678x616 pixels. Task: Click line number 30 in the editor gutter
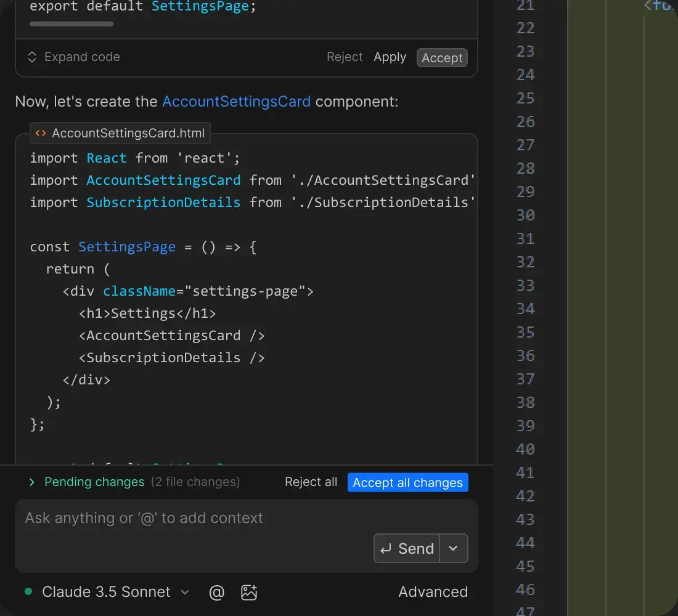click(525, 215)
